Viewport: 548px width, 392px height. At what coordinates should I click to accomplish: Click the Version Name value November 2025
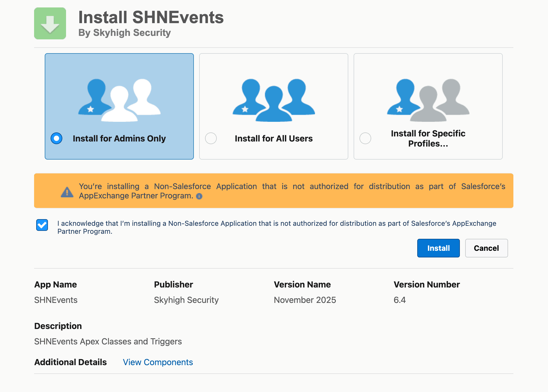click(x=305, y=300)
